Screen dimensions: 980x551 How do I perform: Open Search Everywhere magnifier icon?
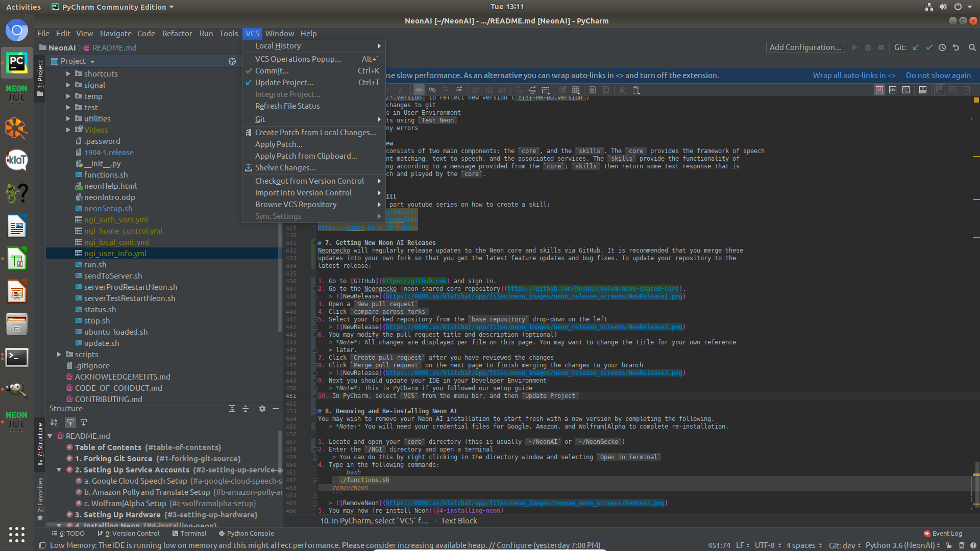(972, 47)
